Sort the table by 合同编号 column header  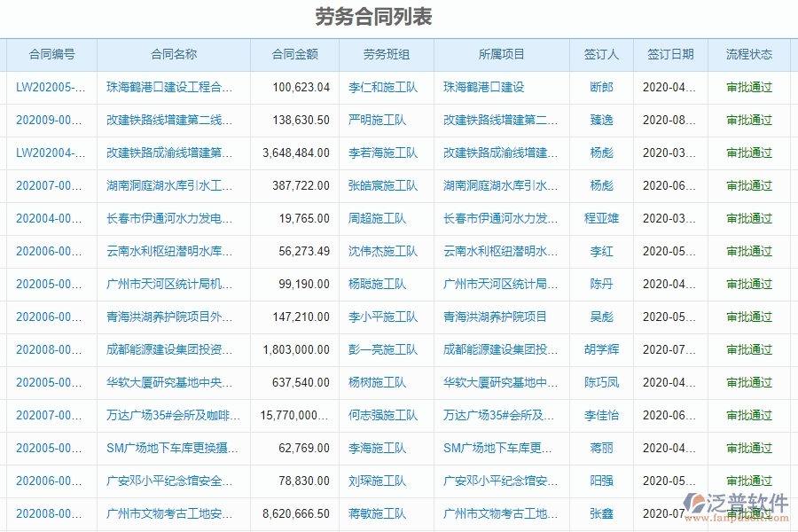coord(51,54)
